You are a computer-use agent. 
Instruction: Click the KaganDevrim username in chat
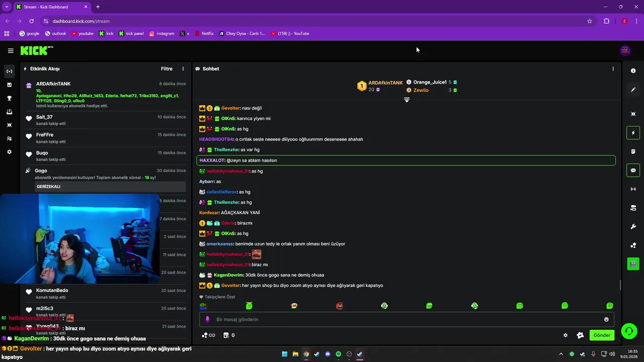pyautogui.click(x=228, y=275)
